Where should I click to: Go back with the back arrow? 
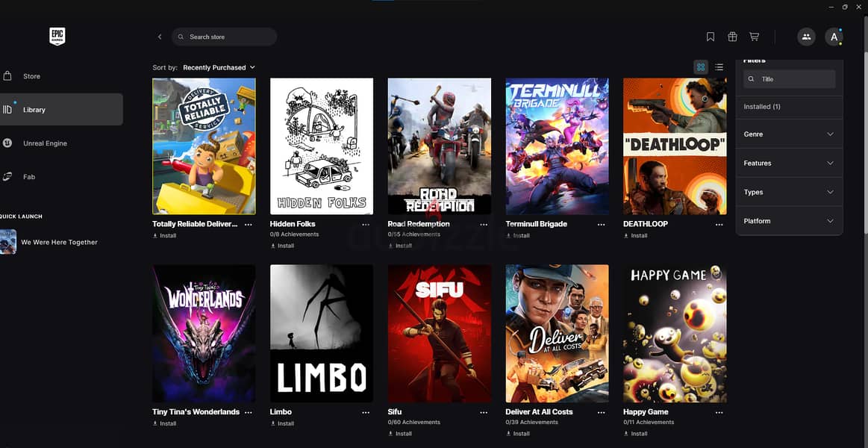(160, 37)
